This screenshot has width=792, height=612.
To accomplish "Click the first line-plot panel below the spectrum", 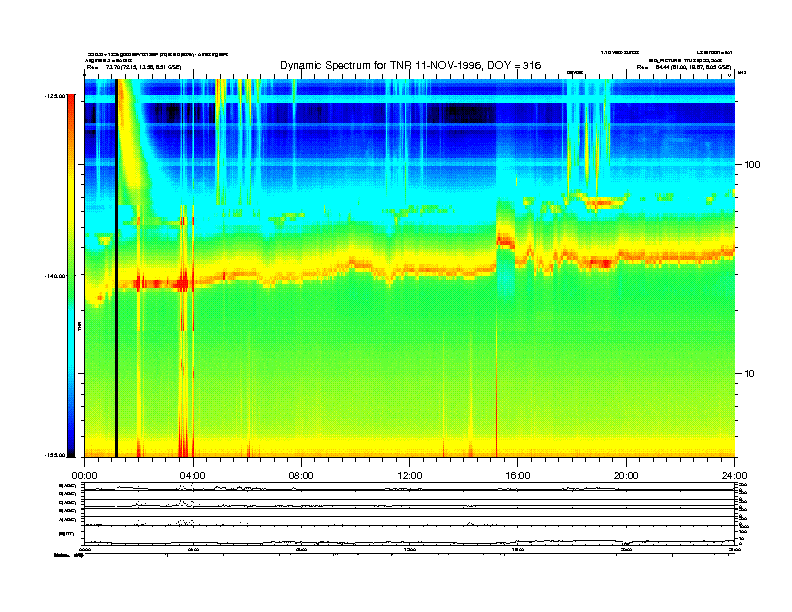I will coord(409,487).
